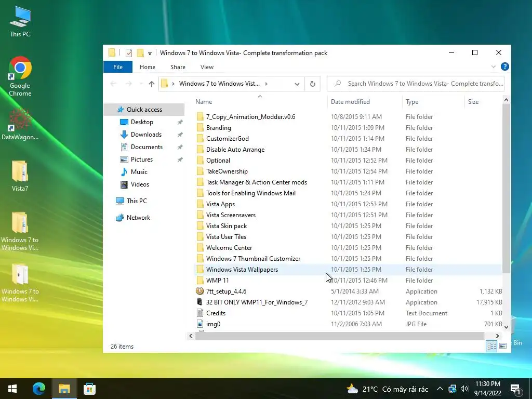The height and width of the screenshot is (399, 532).
Task: Go up one folder level
Action: [x=151, y=84]
